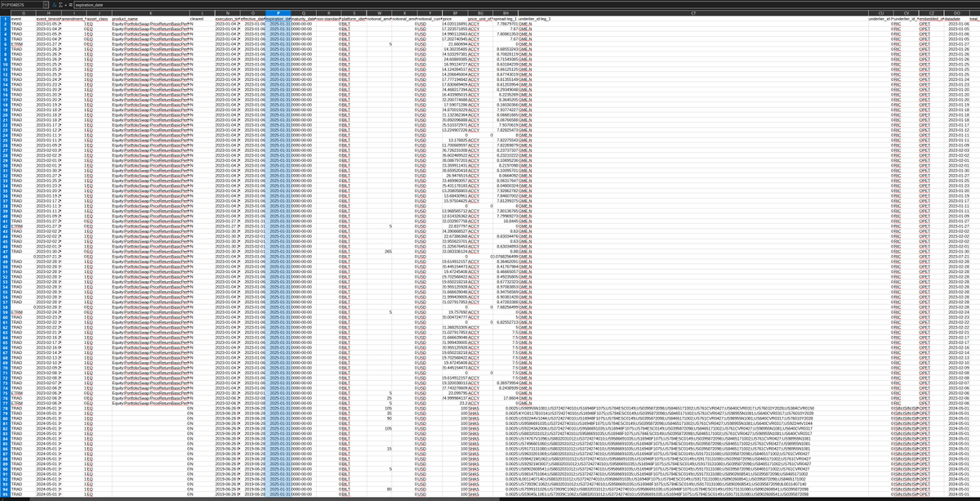Click datadate cell 2023-01-27 in row 6
Screen dimensions: 980x501
pyautogui.click(x=956, y=43)
